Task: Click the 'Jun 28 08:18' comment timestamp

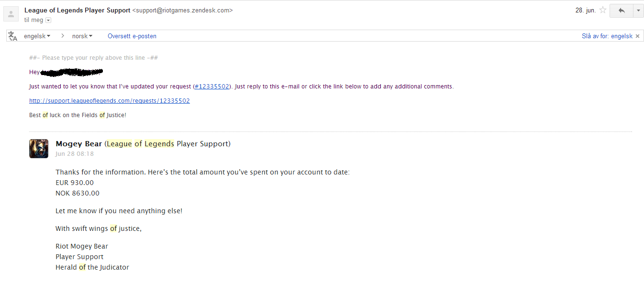Action: pos(75,154)
